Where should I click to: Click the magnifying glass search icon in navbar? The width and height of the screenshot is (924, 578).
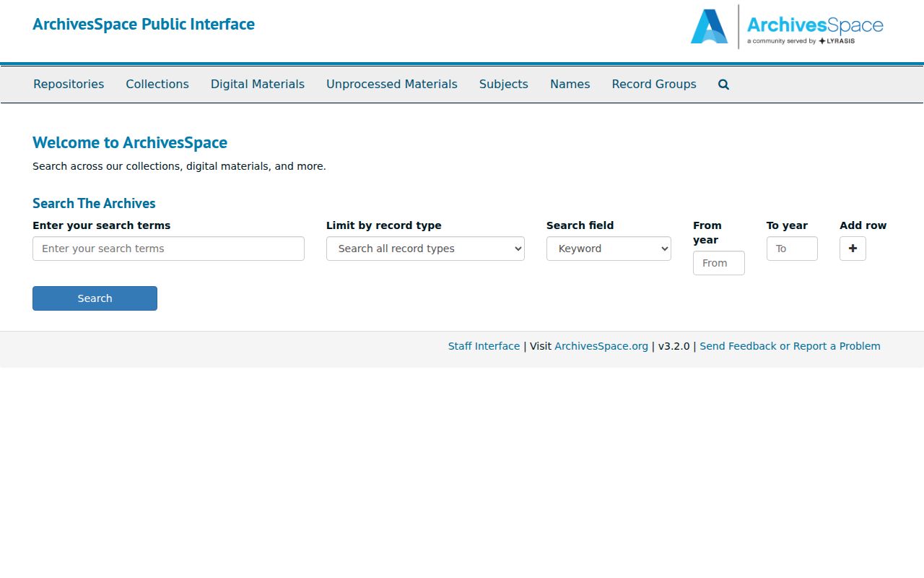[x=723, y=85]
